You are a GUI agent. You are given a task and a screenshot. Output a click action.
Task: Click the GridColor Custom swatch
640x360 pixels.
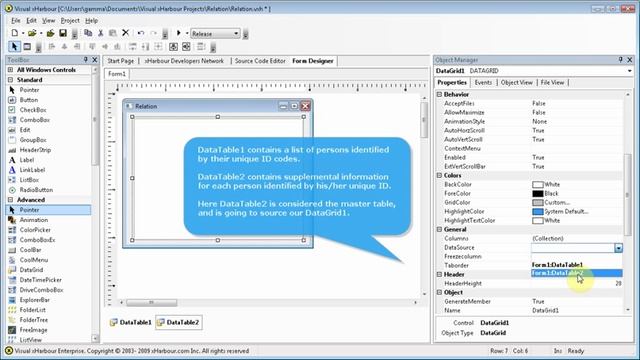tap(538, 202)
